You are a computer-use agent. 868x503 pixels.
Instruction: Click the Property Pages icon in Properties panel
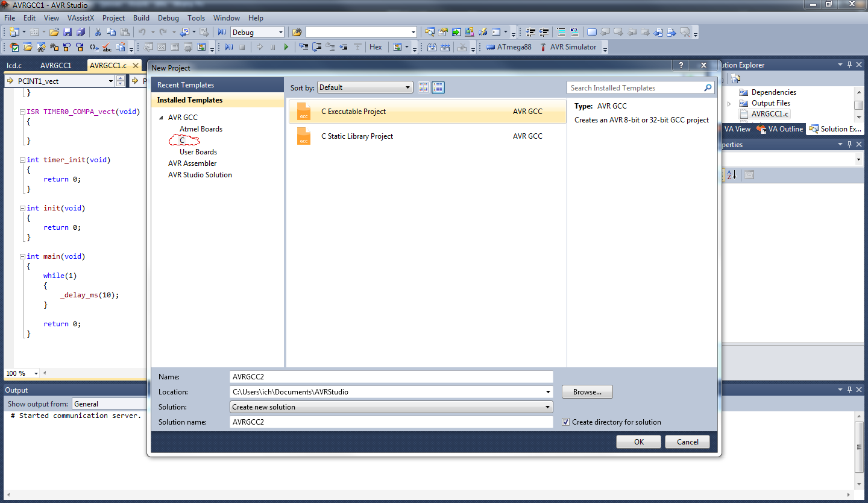point(749,175)
